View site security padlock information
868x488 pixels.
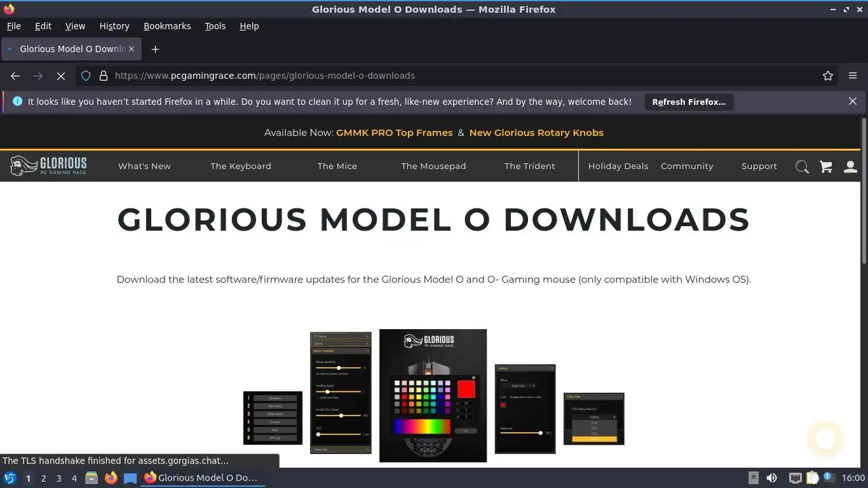[104, 76]
